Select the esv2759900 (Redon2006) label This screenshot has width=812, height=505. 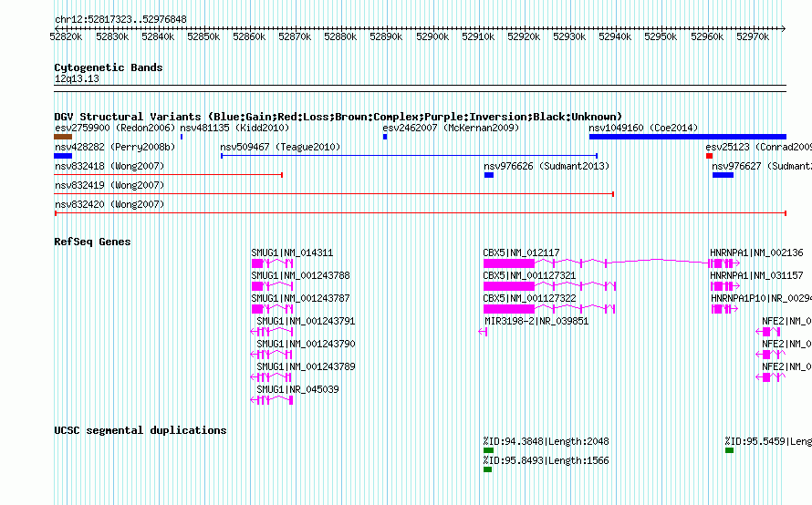pyautogui.click(x=115, y=128)
